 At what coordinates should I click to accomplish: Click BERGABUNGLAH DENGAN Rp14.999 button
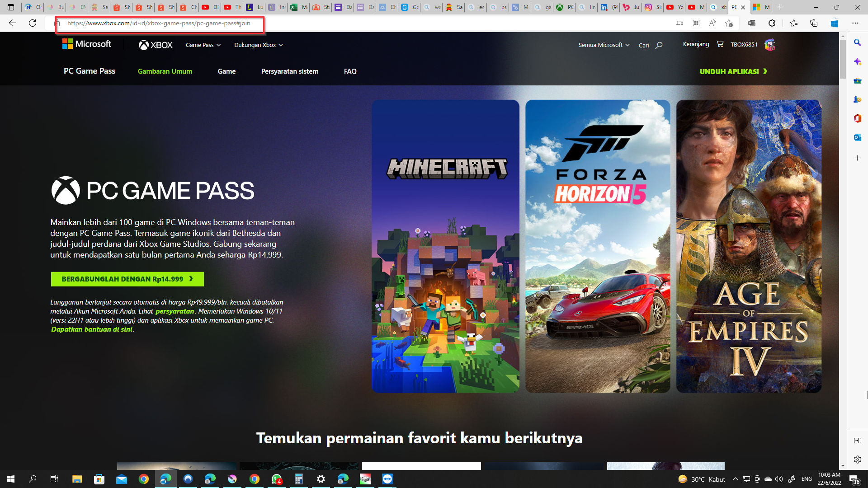(x=127, y=279)
